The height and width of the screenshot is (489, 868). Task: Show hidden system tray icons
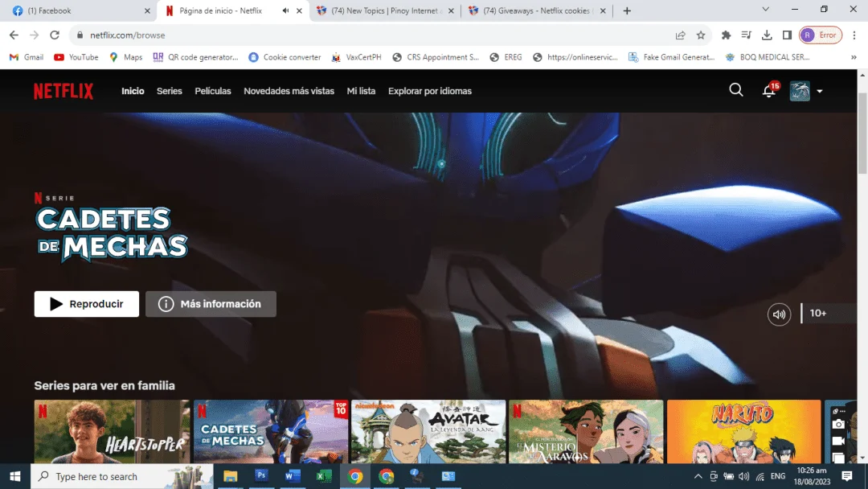pyautogui.click(x=698, y=476)
